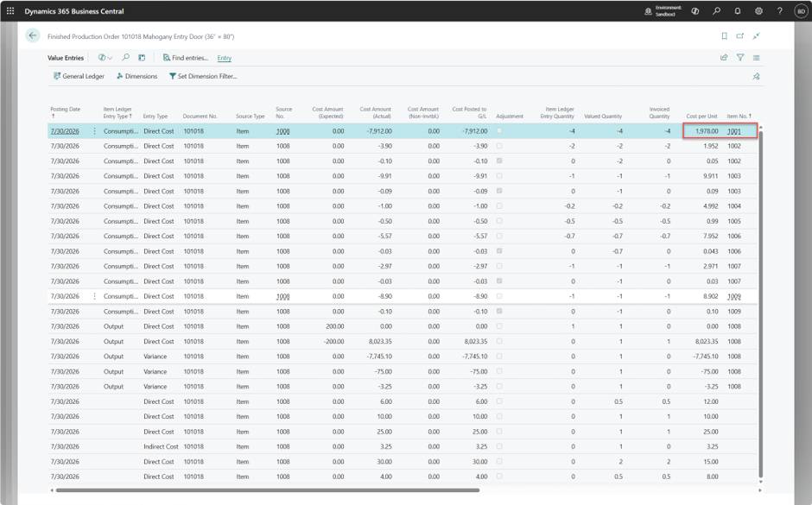Click the Dynamics 365 Business Central home link
Screen dimensions: 812x505
click(74, 11)
